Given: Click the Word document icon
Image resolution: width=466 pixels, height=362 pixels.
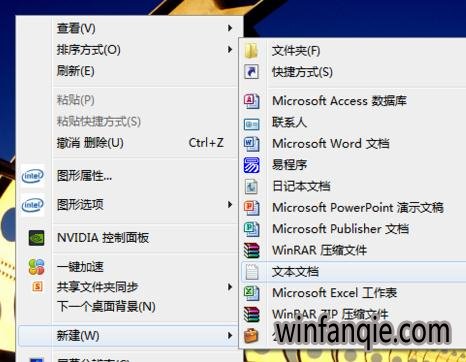Looking at the screenshot, I should (252, 144).
